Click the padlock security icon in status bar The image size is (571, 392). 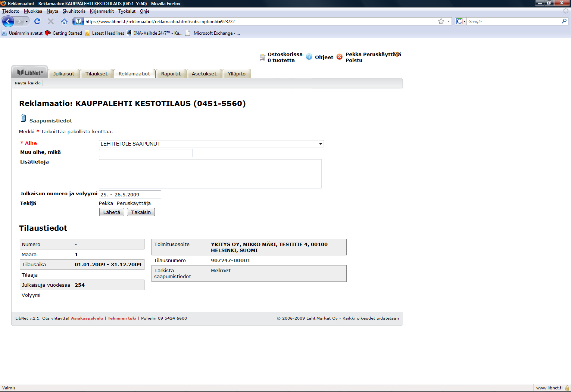tap(567, 388)
